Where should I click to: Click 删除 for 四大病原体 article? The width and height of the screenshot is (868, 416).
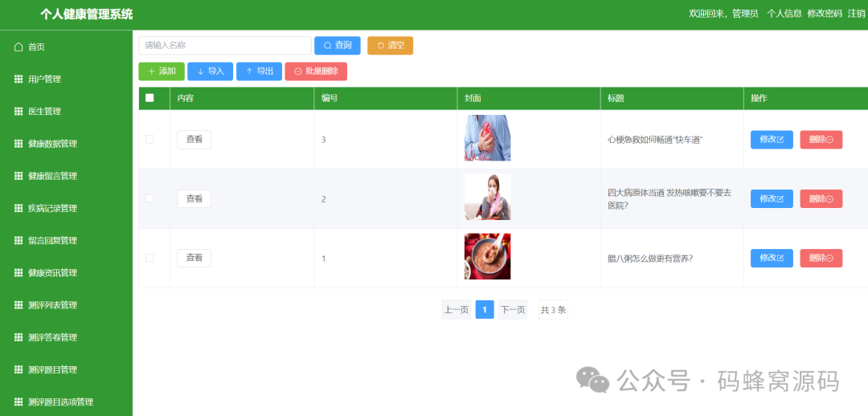click(x=821, y=198)
